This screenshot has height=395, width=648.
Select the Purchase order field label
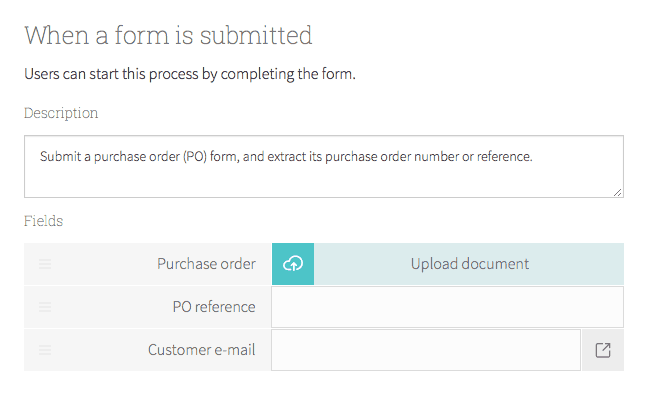(x=206, y=264)
